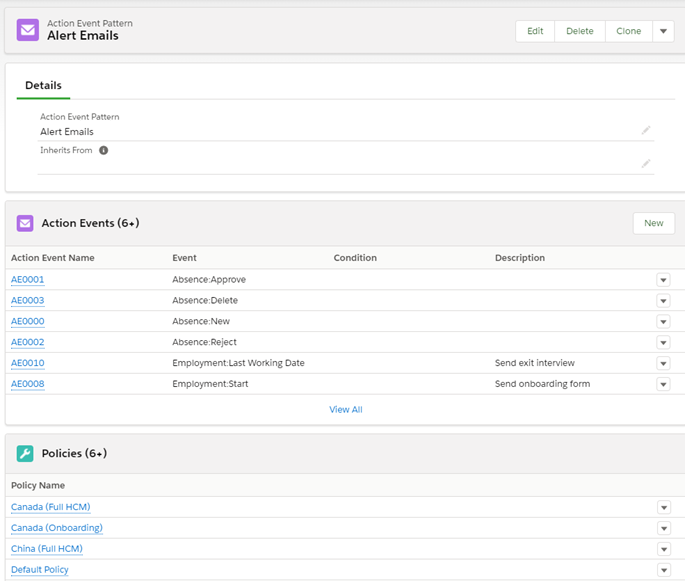Edit Action Event Pattern field pencil icon
685x581 pixels.
(x=646, y=130)
